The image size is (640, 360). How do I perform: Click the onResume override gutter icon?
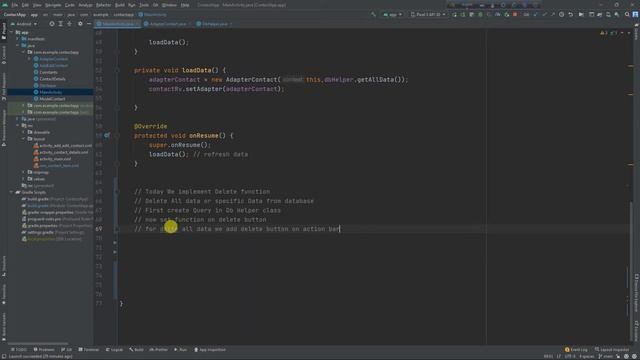click(x=107, y=136)
